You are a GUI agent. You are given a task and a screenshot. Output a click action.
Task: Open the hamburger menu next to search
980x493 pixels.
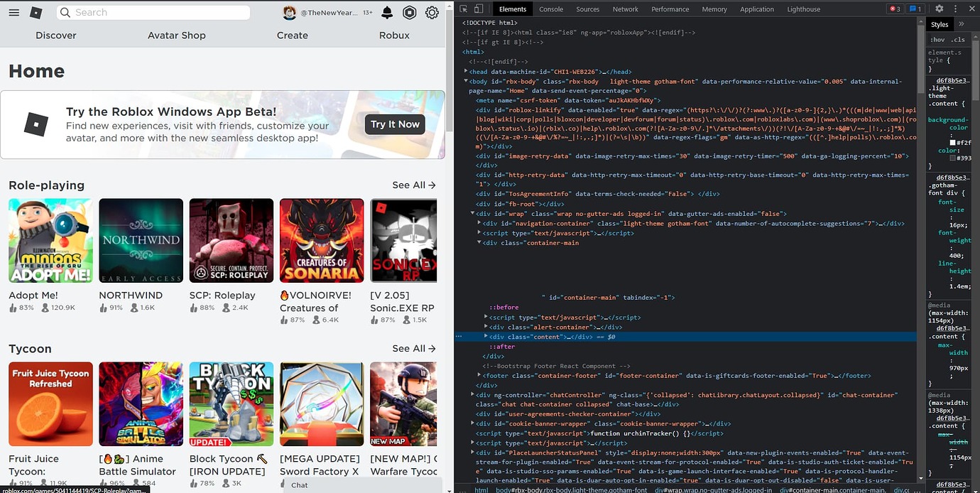tap(13, 13)
